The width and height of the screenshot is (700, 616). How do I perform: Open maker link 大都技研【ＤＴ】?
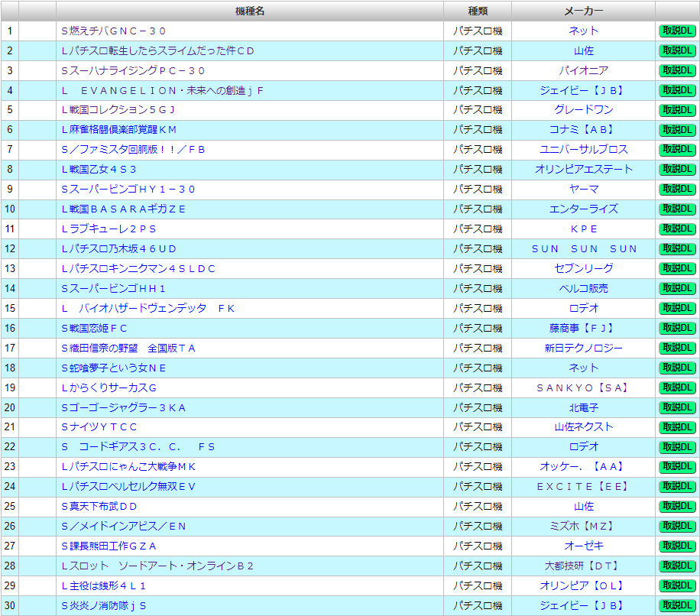tap(584, 566)
